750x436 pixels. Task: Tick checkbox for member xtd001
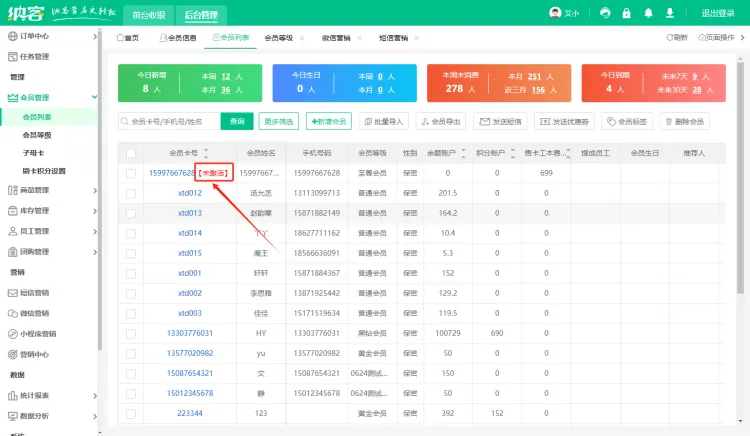pyautogui.click(x=131, y=274)
